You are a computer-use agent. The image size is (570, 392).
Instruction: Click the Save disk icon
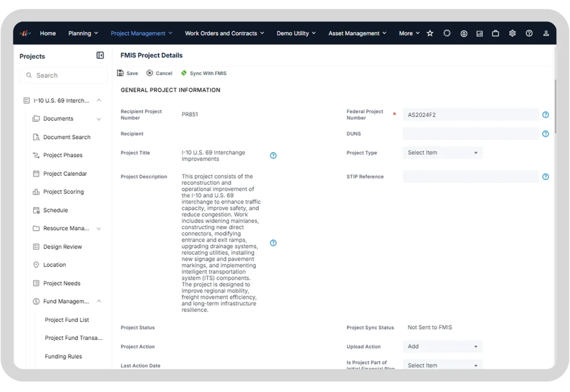(x=120, y=73)
